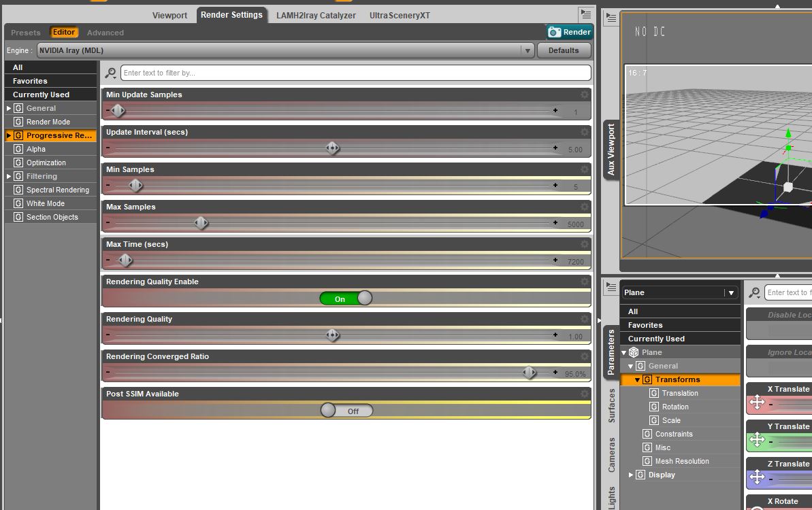Image resolution: width=812 pixels, height=510 pixels.
Task: Open the Advanced page of Render Settings
Action: [x=105, y=33]
